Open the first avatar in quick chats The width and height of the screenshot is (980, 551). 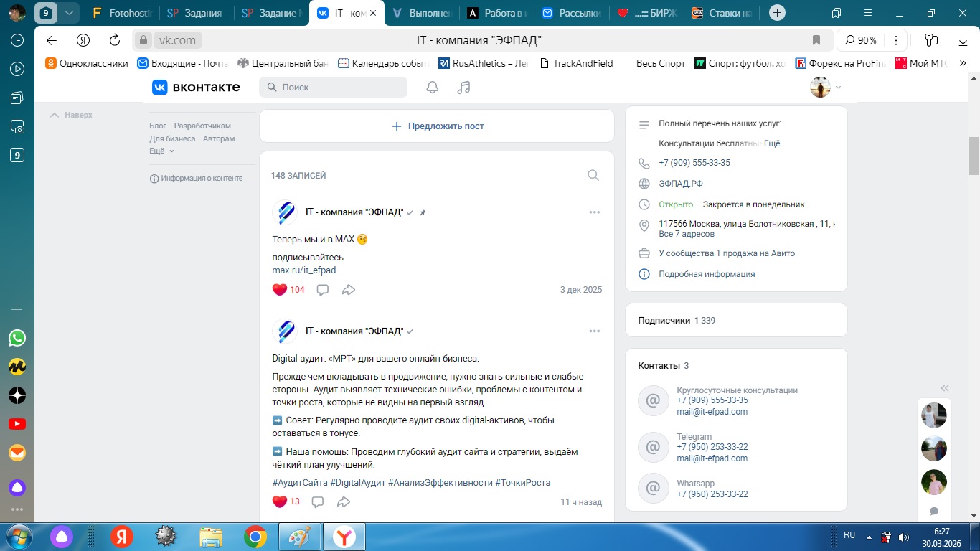coord(934,415)
